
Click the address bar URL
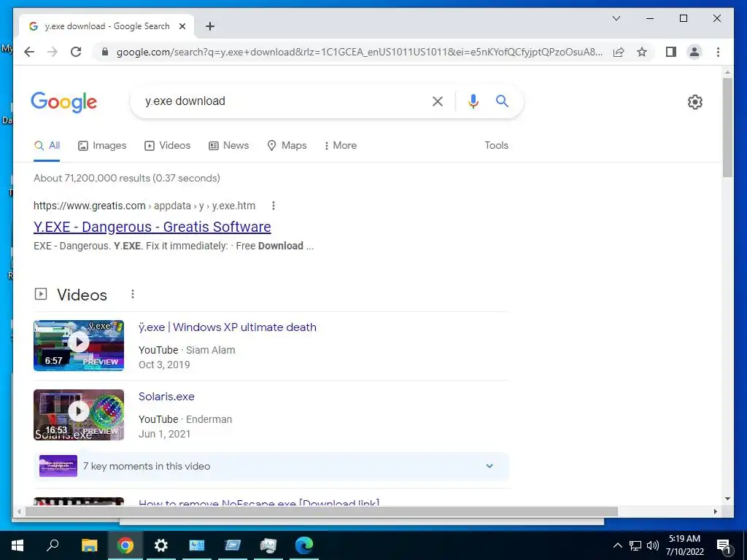click(x=359, y=52)
